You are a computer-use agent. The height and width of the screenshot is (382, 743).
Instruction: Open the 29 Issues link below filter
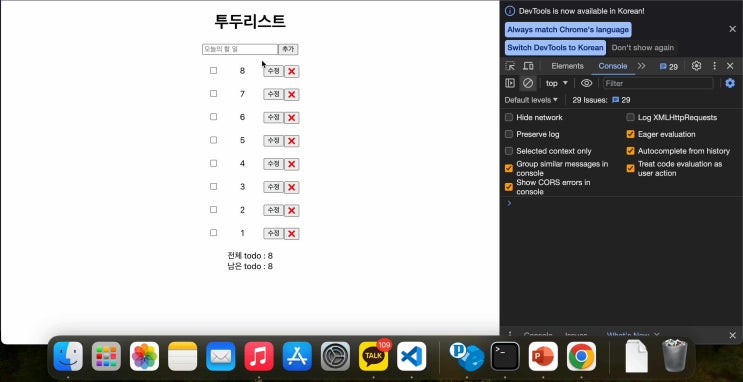click(x=601, y=100)
